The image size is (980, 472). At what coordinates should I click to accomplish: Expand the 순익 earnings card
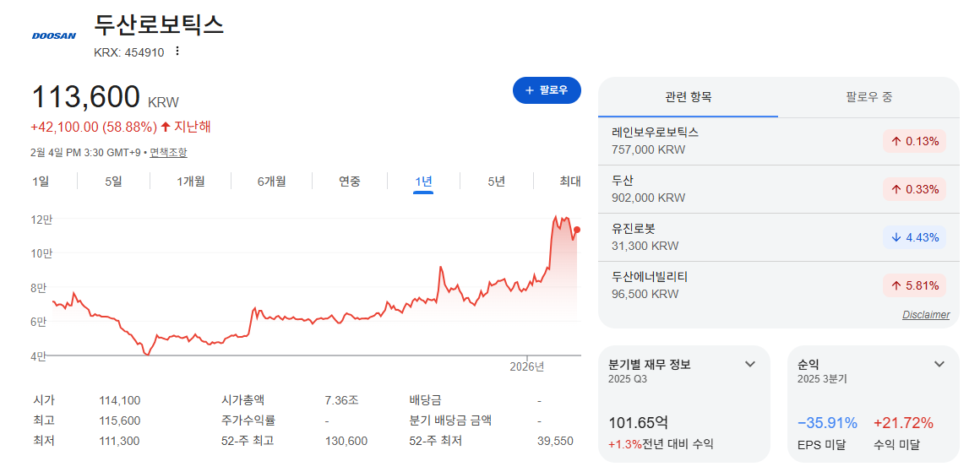point(939,364)
